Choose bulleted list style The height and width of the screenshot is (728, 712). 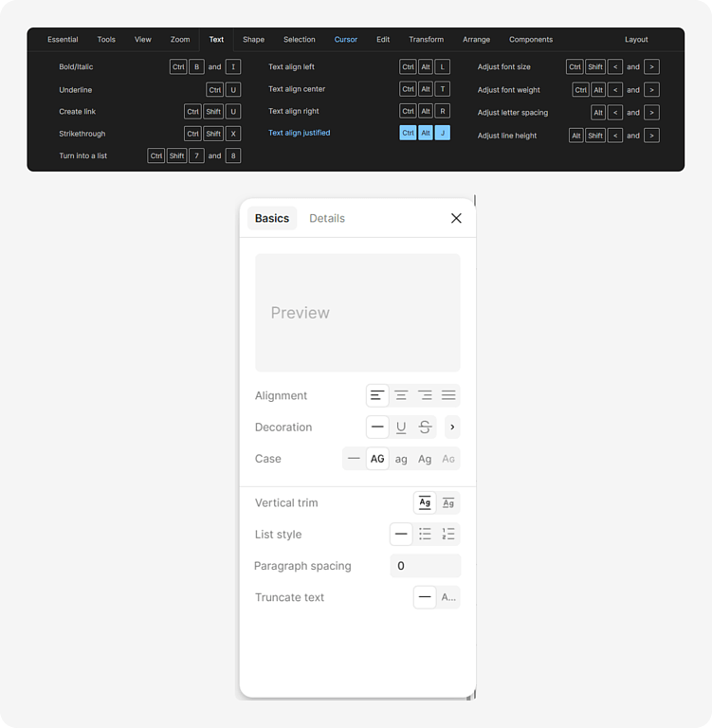pyautogui.click(x=425, y=534)
